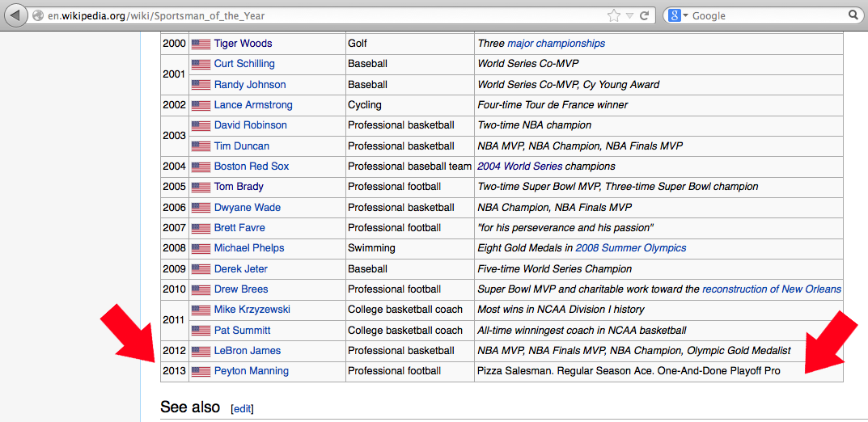
Task: Click the US flag next to Randy Johnson
Action: 201,85
